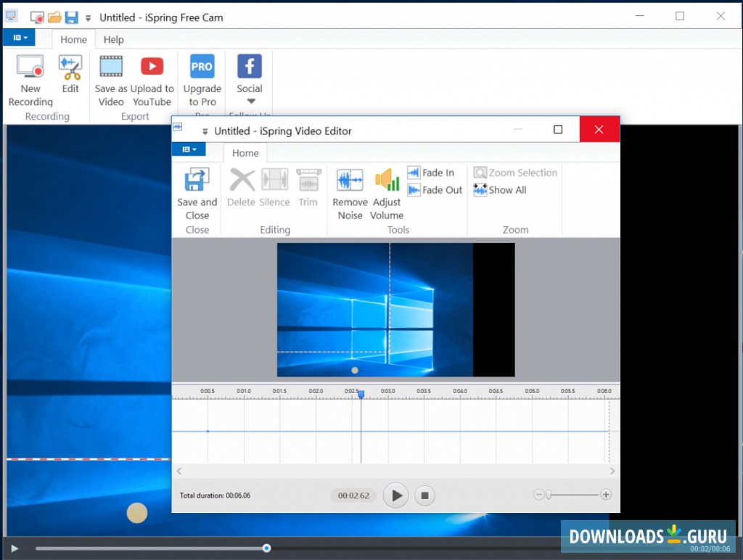Click Upload to YouTube icon

152,68
